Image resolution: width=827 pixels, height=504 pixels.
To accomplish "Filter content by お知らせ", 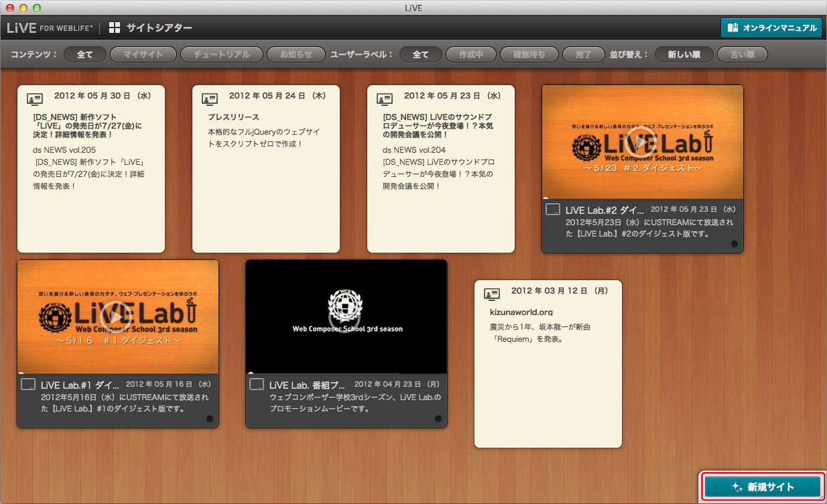I will [296, 54].
